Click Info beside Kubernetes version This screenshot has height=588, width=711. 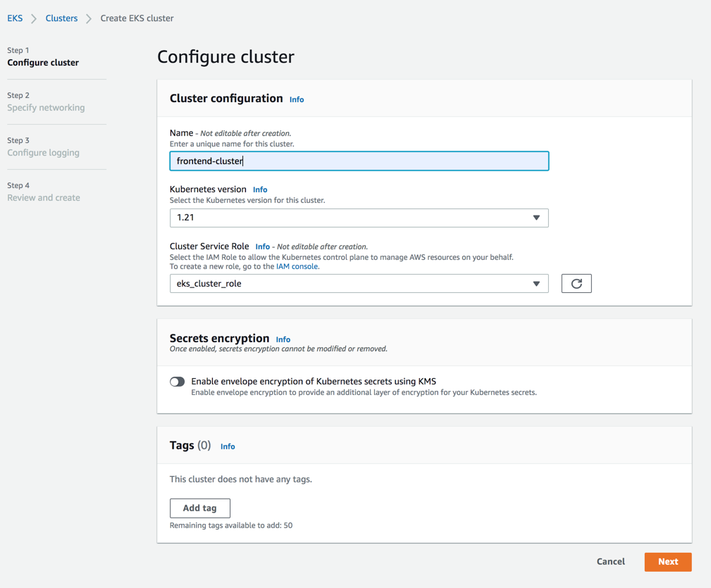(260, 189)
